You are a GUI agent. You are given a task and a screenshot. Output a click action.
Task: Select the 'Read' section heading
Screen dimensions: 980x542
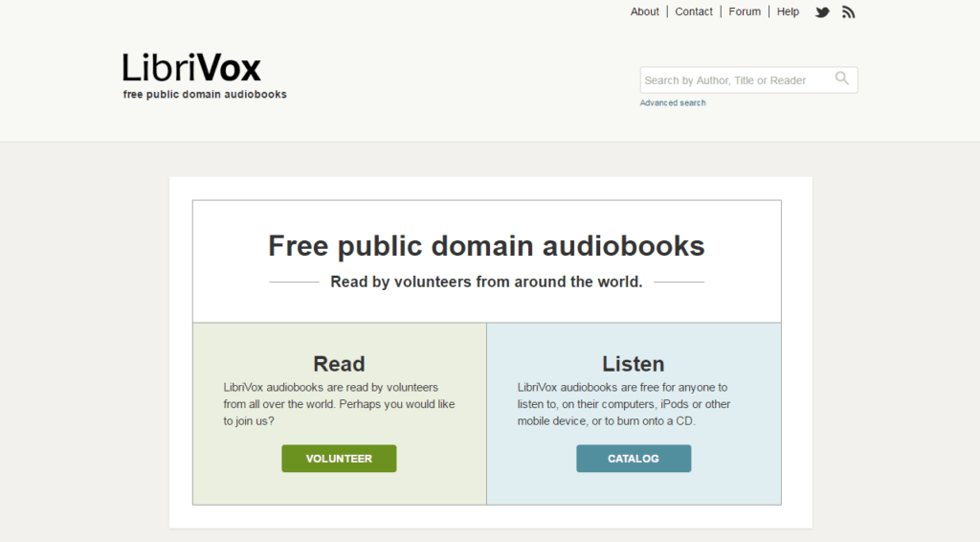point(339,364)
